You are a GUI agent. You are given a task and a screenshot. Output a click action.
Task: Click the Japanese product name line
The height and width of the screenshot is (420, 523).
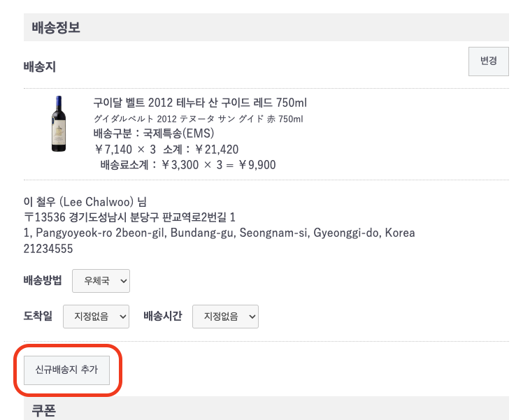[x=198, y=119]
